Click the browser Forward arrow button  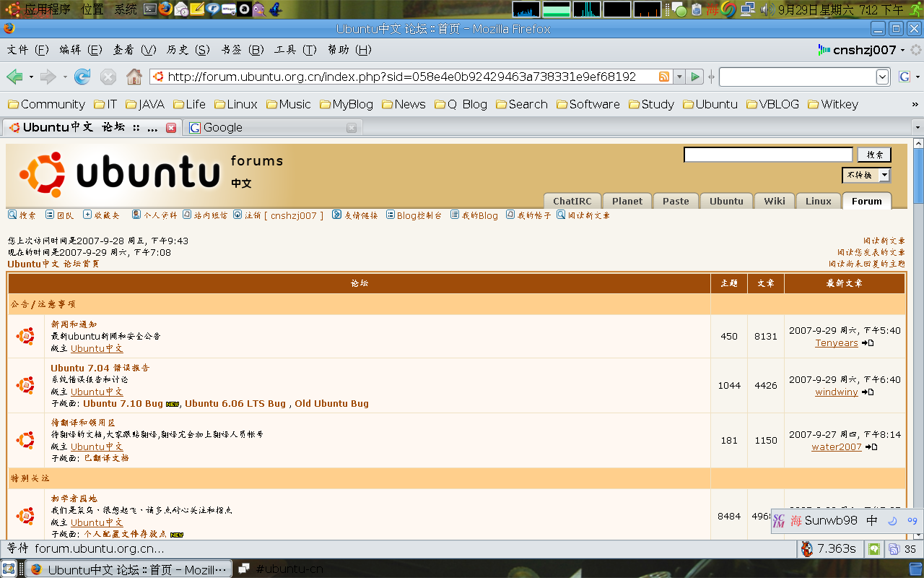point(48,77)
